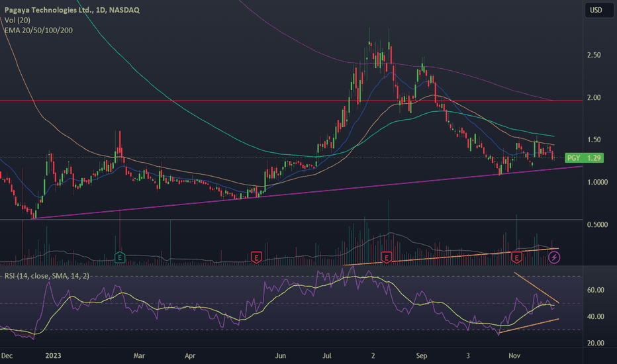Click the 0.5000 price axis label
Screen dimensions: 617x364
597,225
